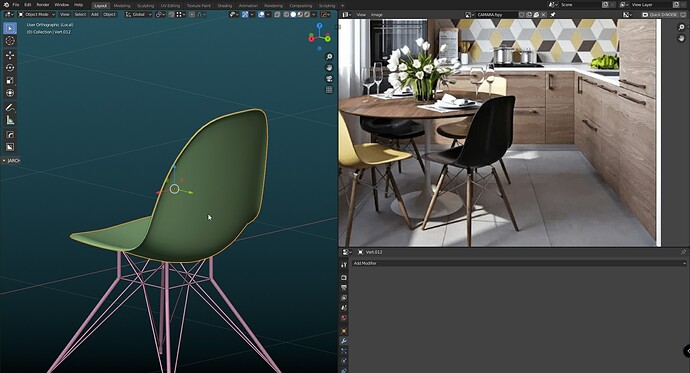
Task: Select the Annotate tool
Action: pyautogui.click(x=10, y=107)
